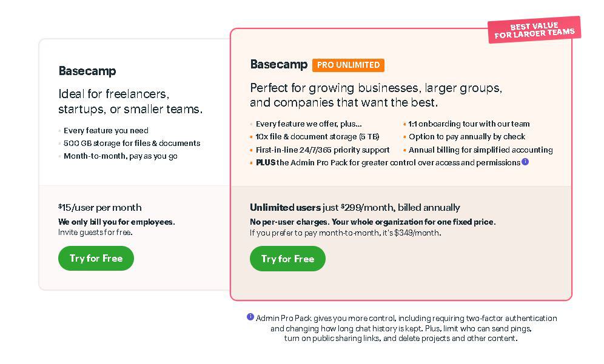Select the 'Option to pay annually by check' item

(x=466, y=137)
